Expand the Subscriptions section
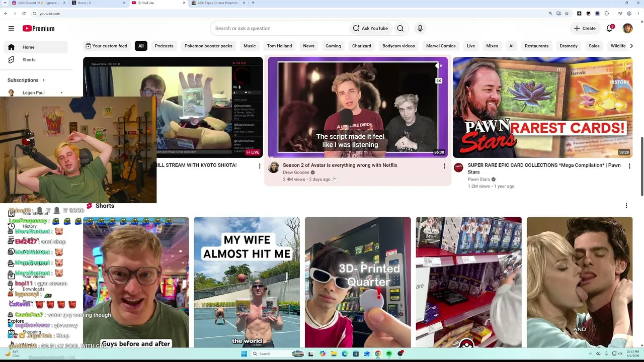 tap(26, 80)
